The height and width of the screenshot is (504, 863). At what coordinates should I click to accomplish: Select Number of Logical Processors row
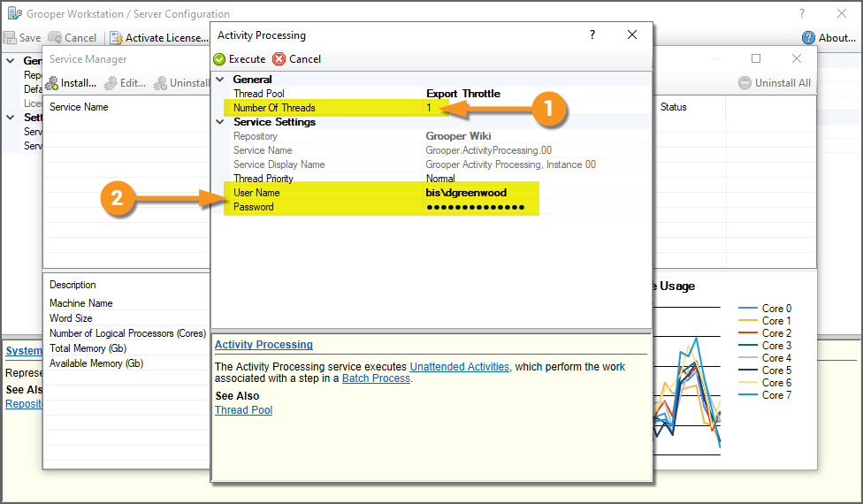coord(127,332)
